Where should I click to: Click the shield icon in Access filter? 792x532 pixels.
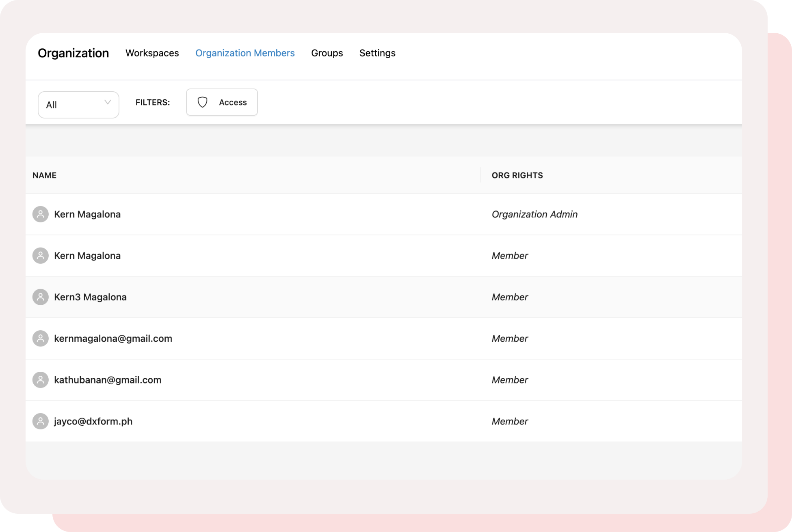coord(202,102)
